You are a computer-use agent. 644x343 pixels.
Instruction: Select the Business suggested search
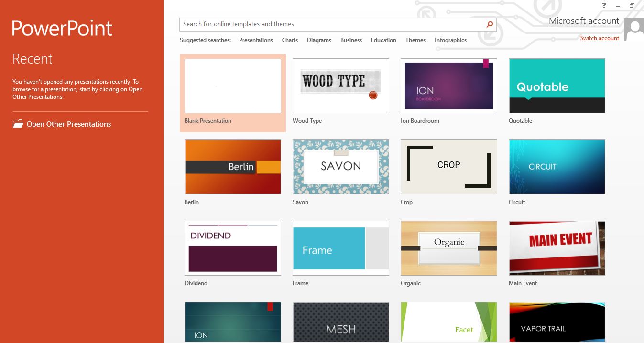[351, 40]
